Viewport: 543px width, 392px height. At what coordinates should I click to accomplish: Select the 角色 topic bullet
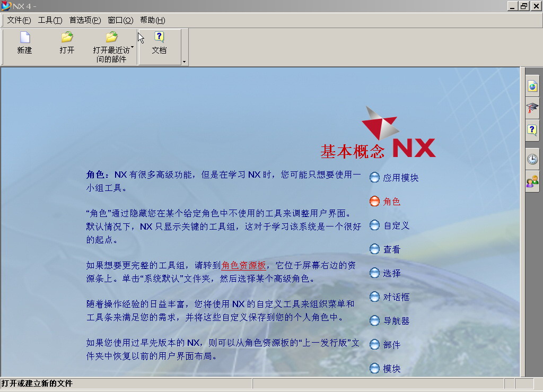[374, 201]
